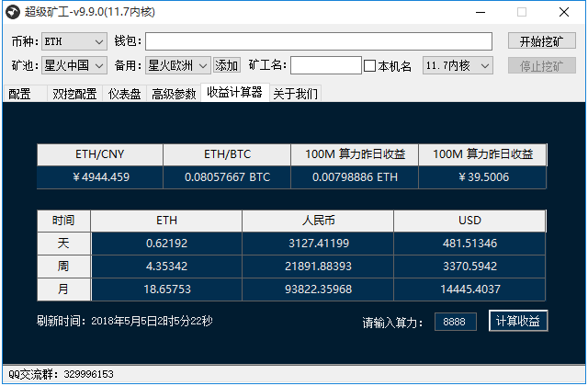
Task: Open the 币种 ETH dropdown
Action: pyautogui.click(x=74, y=41)
